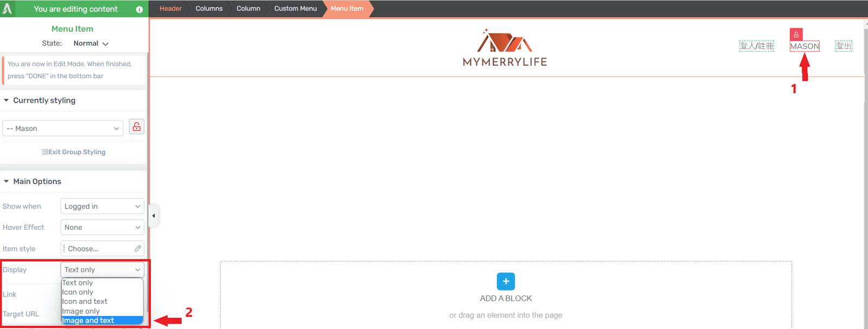Collapse the Main Options section
868x329 pixels.
[7, 181]
